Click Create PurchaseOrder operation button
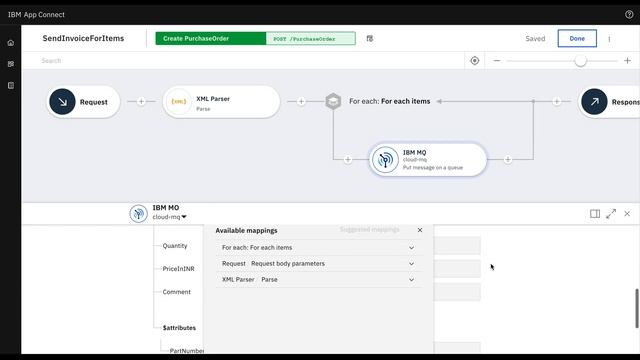Screen dimensions: 640x360 pos(211,38)
